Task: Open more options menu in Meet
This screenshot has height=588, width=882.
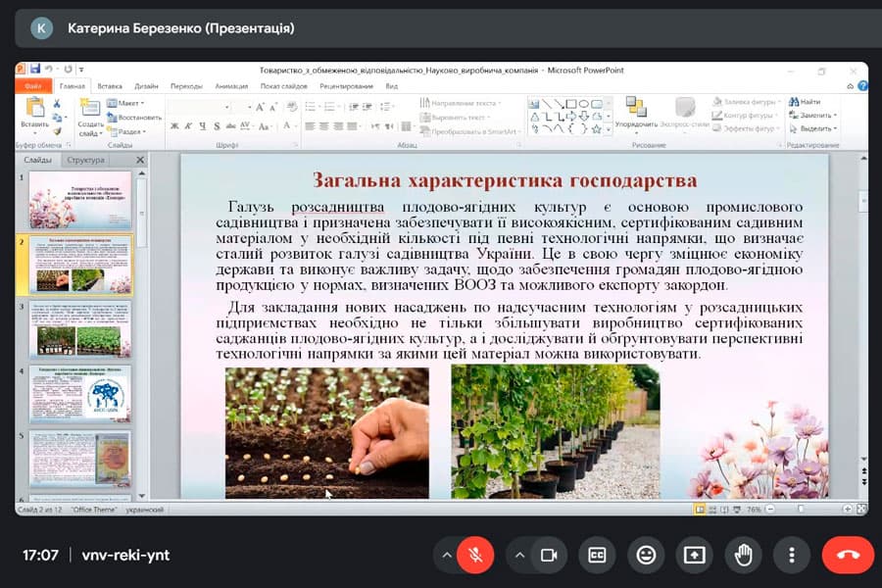Action: click(792, 555)
